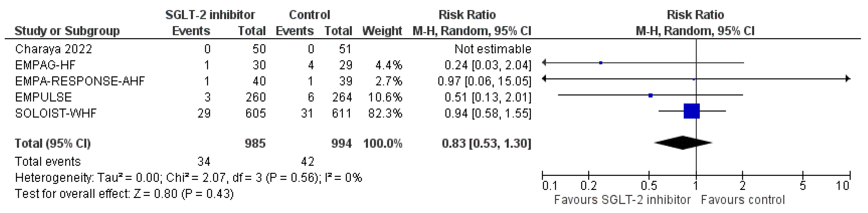Click the 82.3% weight value
Viewport: 868px width, 213px height.
[385, 113]
